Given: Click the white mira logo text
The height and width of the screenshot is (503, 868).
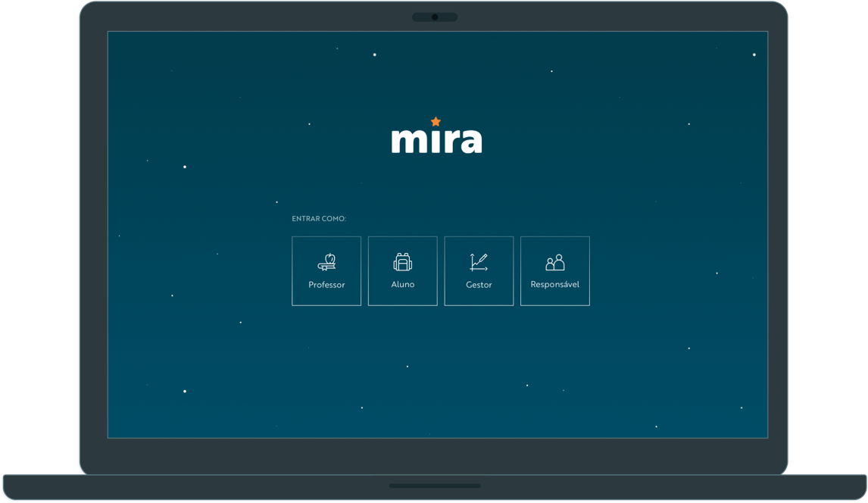Looking at the screenshot, I should coord(436,139).
